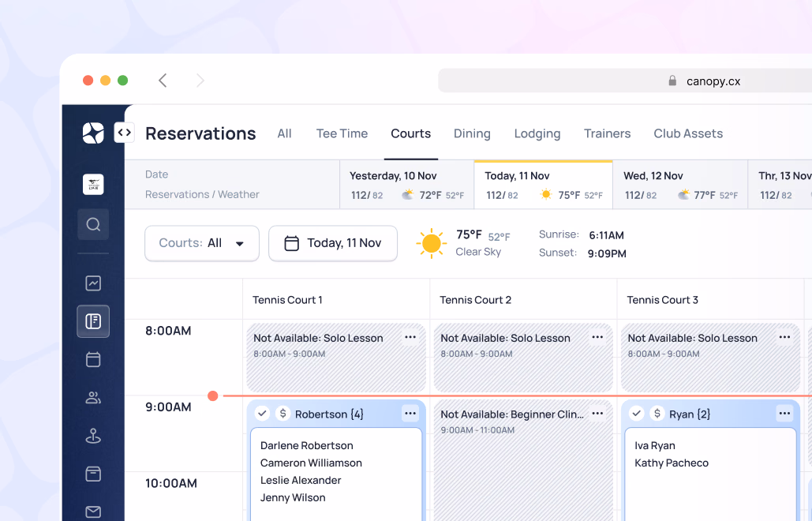Open the location pin icon in sidebar
Image resolution: width=812 pixels, height=521 pixels.
93,436
